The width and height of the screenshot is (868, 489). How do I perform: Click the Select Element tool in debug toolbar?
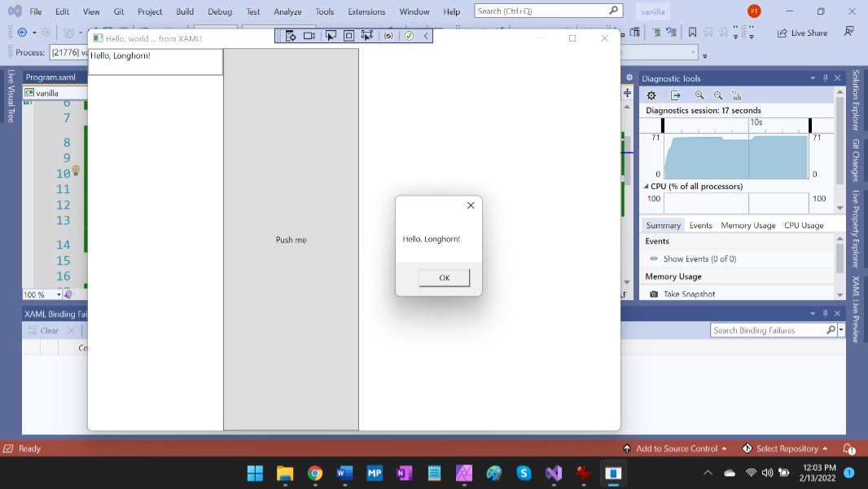(331, 36)
